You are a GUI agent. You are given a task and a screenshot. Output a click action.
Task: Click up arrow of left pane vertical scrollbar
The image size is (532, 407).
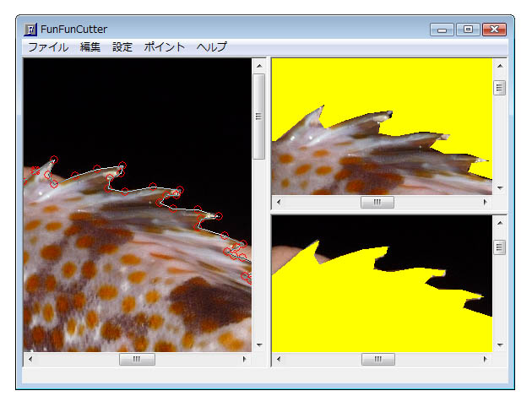259,66
